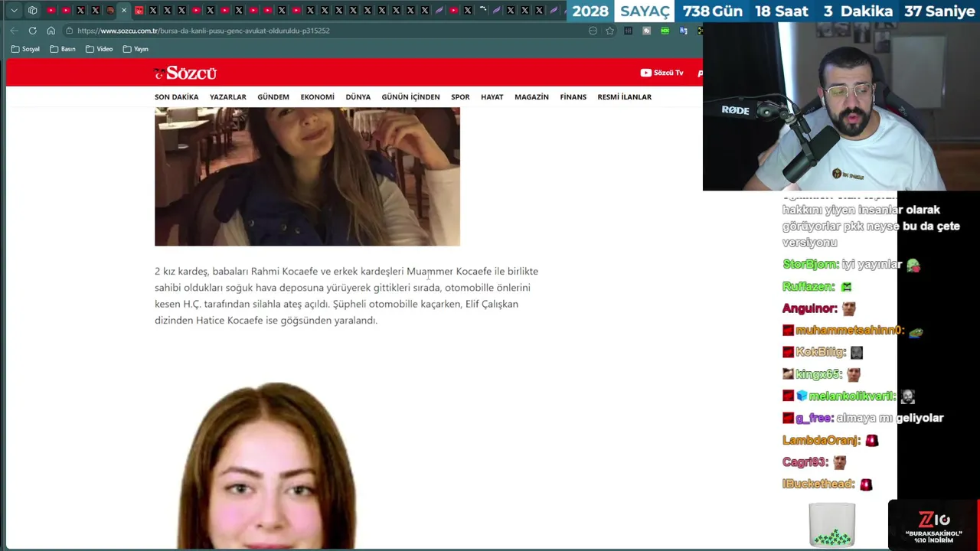Switch to the tab with brown round favicon
This screenshot has width=980, height=551.
pyautogui.click(x=110, y=11)
